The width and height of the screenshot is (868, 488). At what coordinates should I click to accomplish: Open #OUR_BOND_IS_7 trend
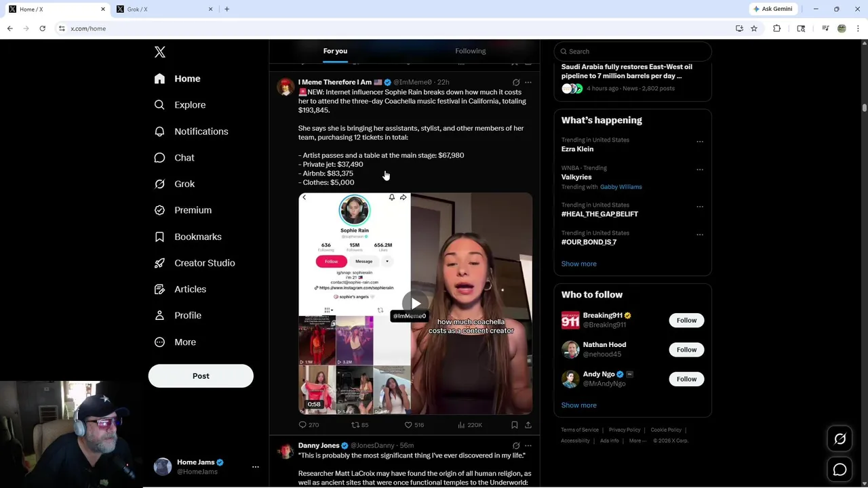coord(589,242)
